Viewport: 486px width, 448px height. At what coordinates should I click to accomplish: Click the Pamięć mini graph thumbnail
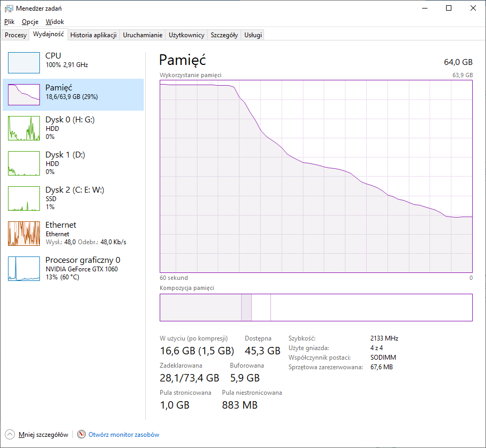[24, 95]
